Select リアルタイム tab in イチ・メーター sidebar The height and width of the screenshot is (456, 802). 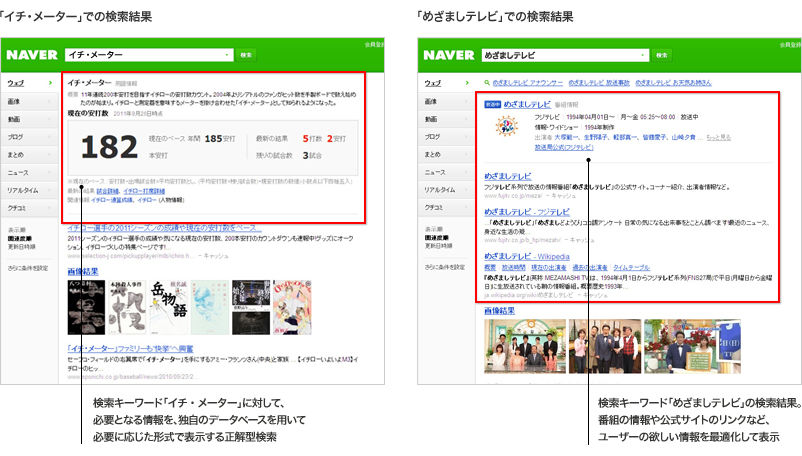tap(29, 190)
